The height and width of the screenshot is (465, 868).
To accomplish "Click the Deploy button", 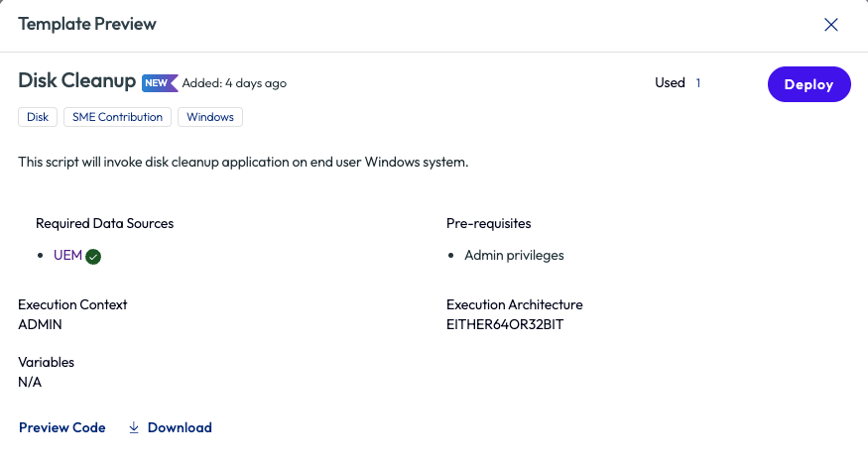I will point(808,84).
